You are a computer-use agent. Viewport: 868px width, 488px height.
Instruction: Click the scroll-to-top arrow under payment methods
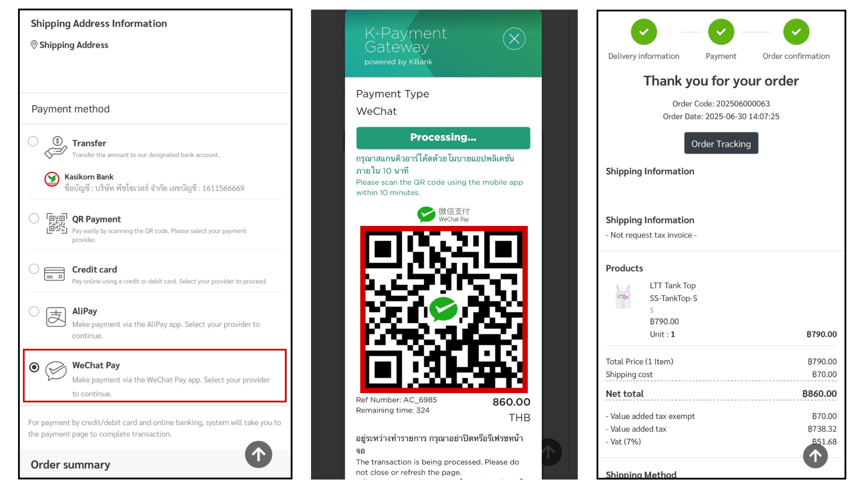[x=259, y=454]
